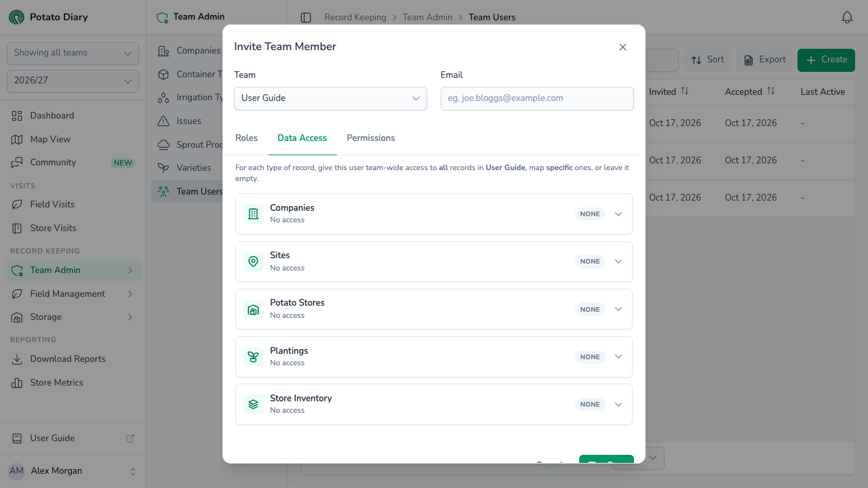Click the Storage warehouse icon
The image size is (868, 488).
coord(17,317)
